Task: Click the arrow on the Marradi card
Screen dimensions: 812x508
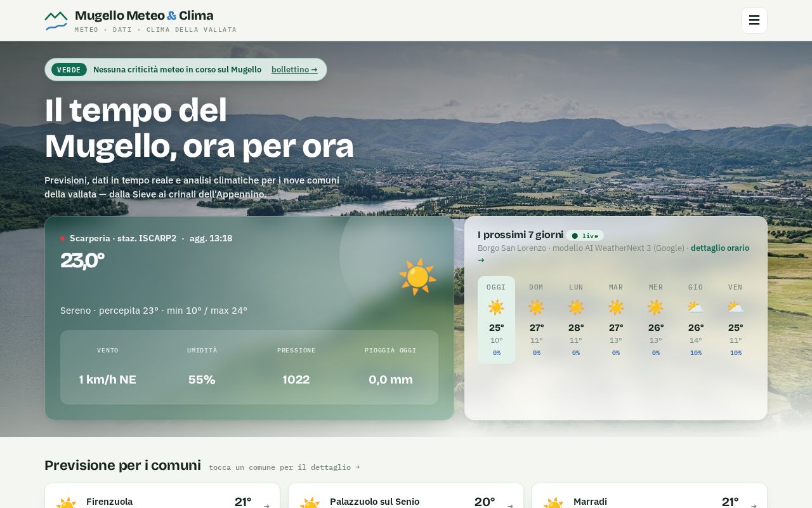Action: tap(754, 506)
